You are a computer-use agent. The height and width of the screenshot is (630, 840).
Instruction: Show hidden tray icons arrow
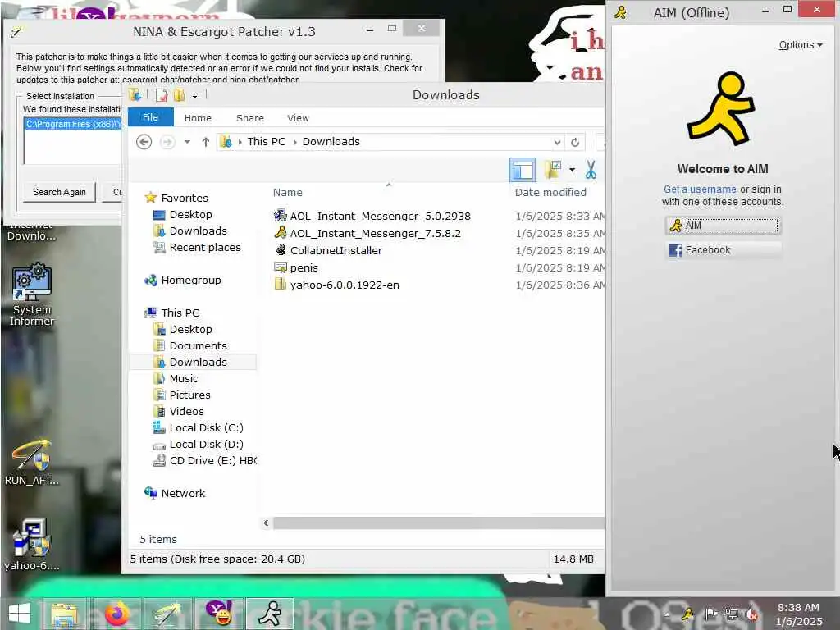coord(668,614)
